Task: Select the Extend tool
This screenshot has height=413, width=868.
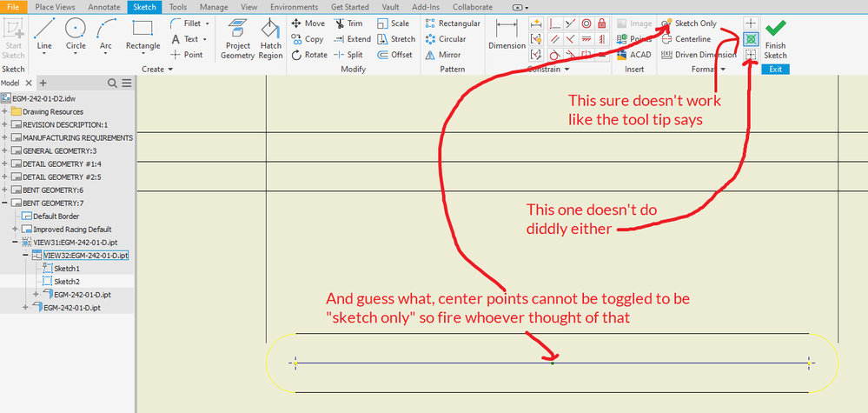Action: coord(352,39)
